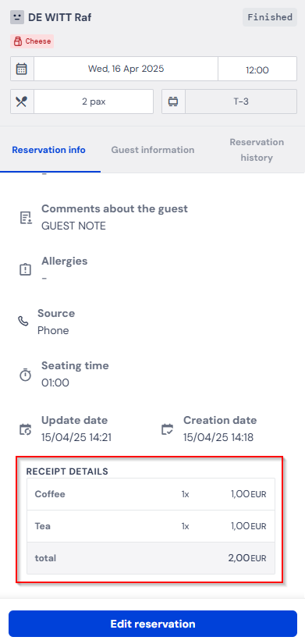
Task: Click the table icon beside T-3
Action: pyautogui.click(x=173, y=101)
